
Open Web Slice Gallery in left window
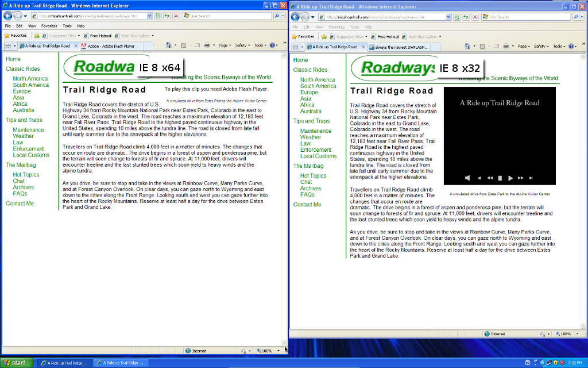pyautogui.click(x=134, y=36)
